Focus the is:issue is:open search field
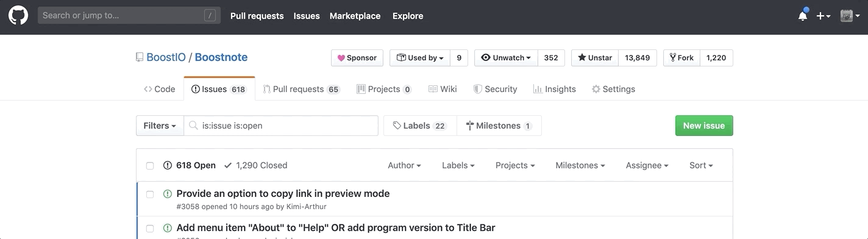This screenshot has height=239, width=868. pos(281,126)
